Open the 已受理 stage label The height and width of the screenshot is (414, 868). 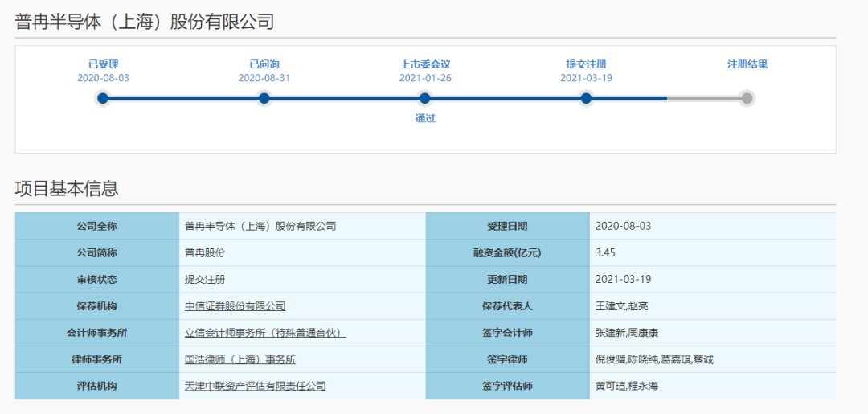click(103, 64)
